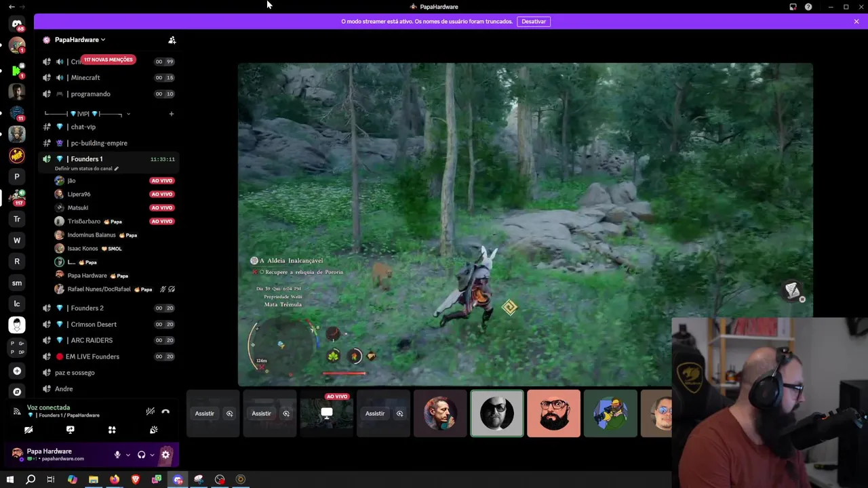
Task: Select the Founders 1 voice channel
Action: [x=108, y=159]
